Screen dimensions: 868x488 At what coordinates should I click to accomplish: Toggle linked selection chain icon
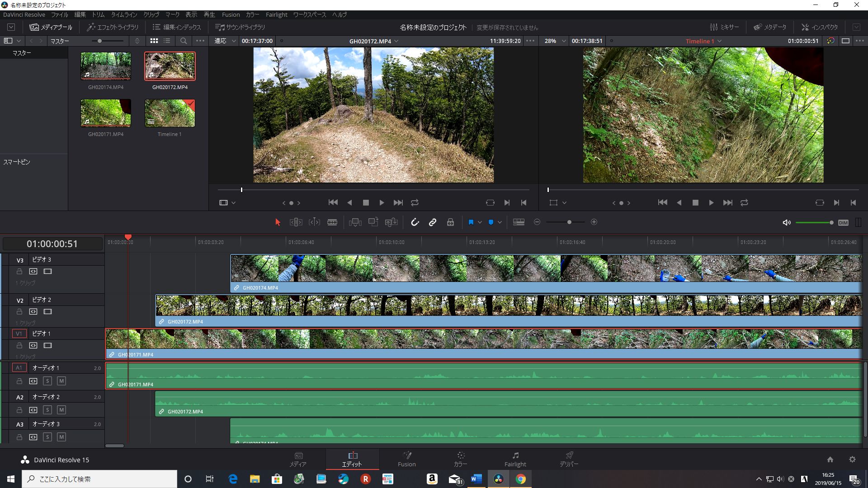[x=433, y=222]
